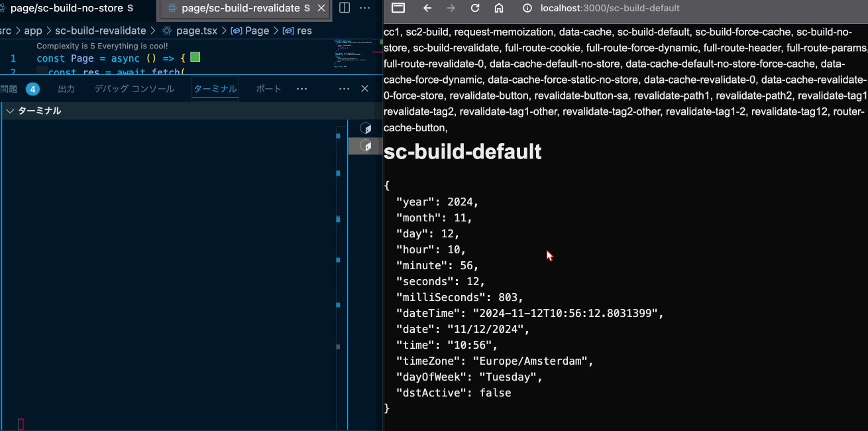The width and height of the screenshot is (868, 431).
Task: Open 'Page' symbol in breadcrumb
Action: 250,31
